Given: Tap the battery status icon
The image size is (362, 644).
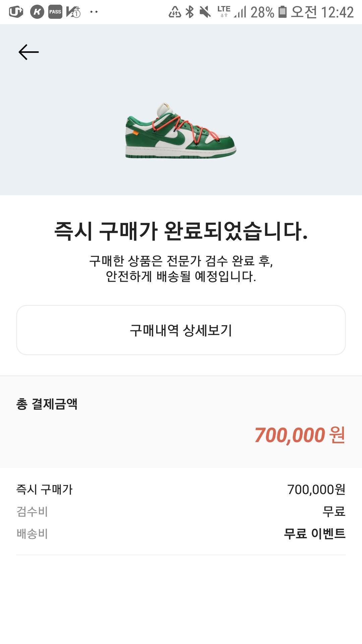Looking at the screenshot, I should click(x=283, y=12).
